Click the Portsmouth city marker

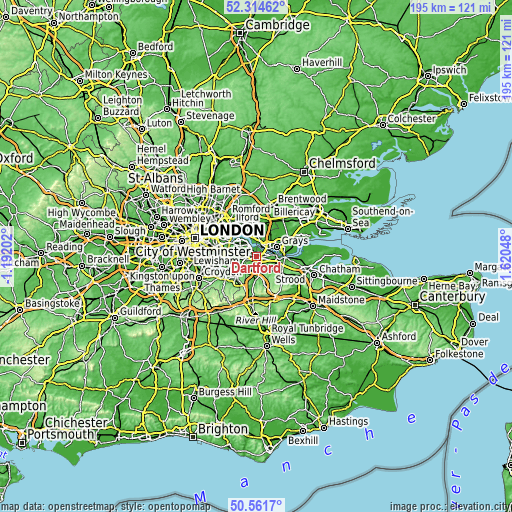pyautogui.click(x=22, y=443)
